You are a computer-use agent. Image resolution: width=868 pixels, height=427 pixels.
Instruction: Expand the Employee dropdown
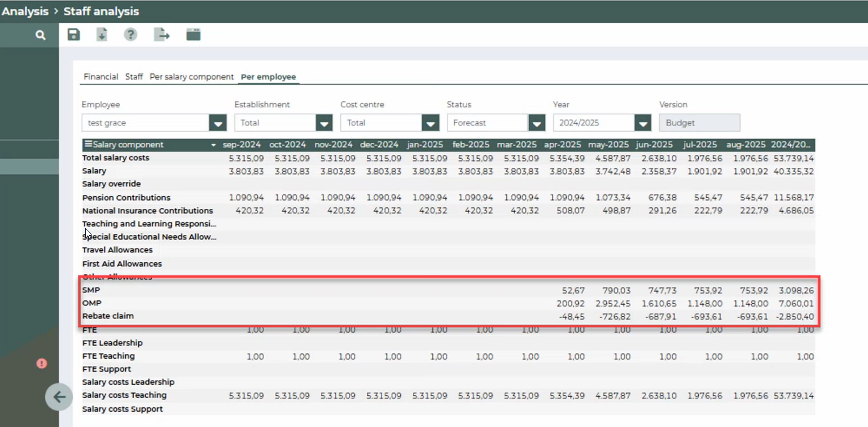pyautogui.click(x=218, y=123)
